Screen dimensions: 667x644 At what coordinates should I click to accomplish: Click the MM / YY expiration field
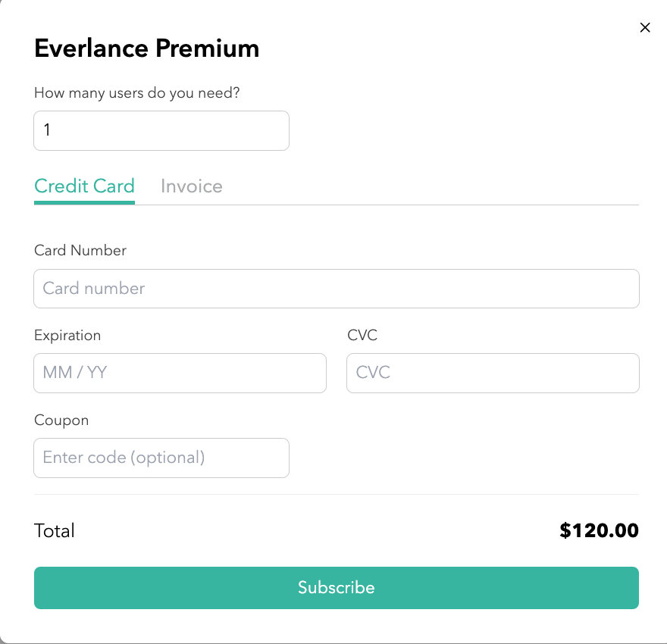click(180, 374)
